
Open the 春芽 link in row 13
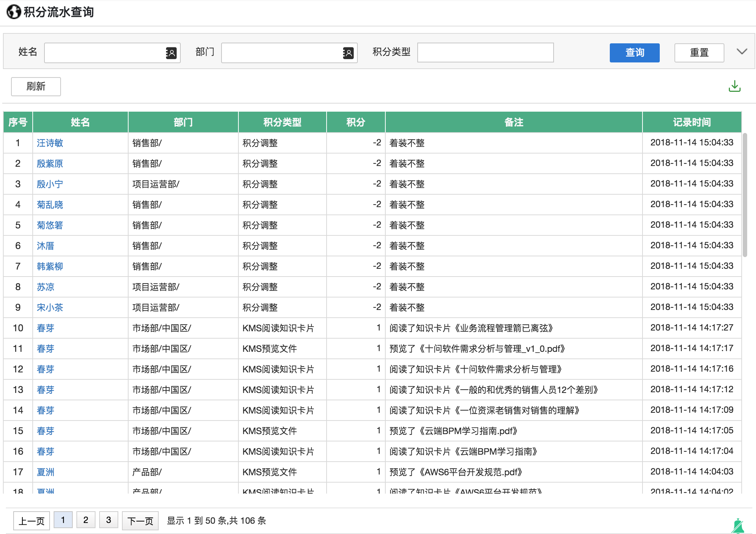coord(46,390)
